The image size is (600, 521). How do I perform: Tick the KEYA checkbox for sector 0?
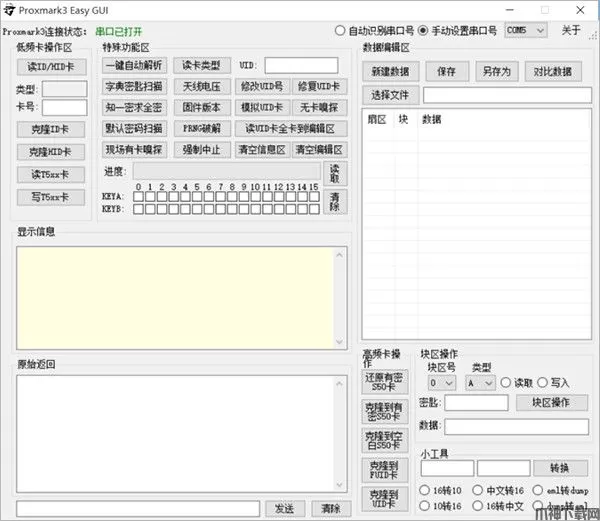pos(139,197)
